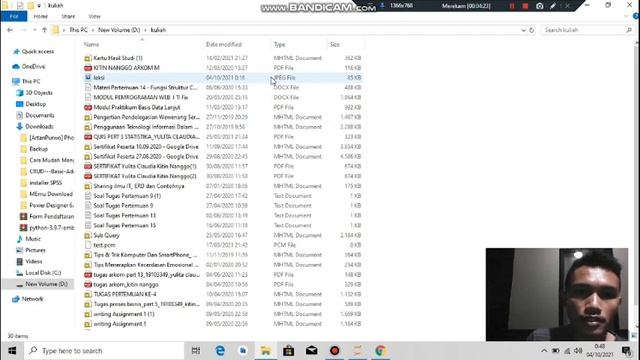Go up one folder level arrow
640x360 pixels.
[44, 30]
